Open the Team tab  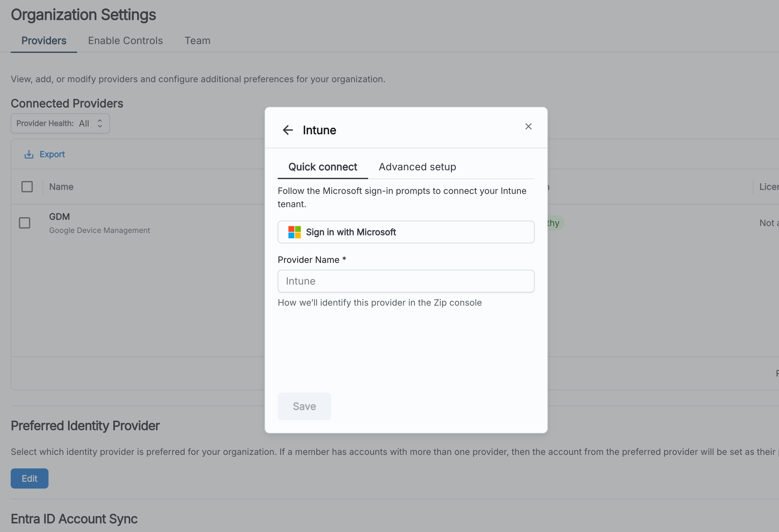click(197, 41)
